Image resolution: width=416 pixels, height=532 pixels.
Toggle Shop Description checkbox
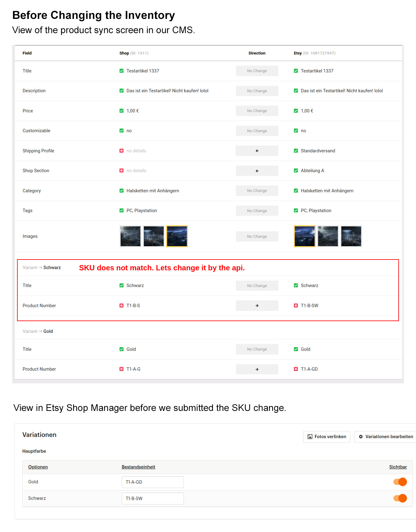pyautogui.click(x=122, y=91)
